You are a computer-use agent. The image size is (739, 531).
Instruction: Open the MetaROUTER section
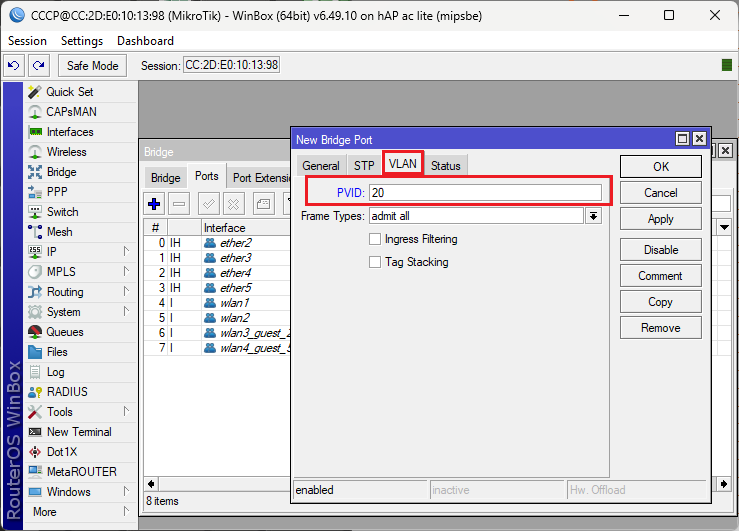point(80,472)
